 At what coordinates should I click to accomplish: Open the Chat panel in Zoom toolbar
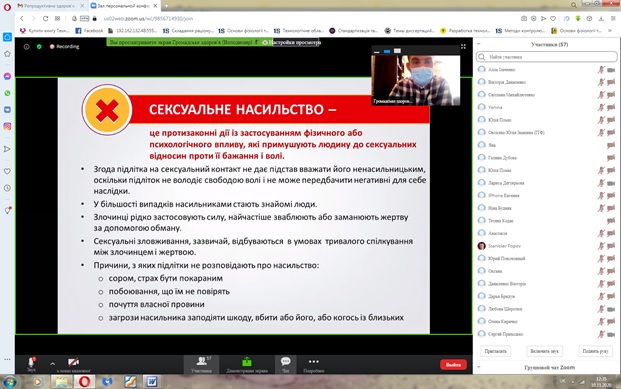pyautogui.click(x=286, y=364)
